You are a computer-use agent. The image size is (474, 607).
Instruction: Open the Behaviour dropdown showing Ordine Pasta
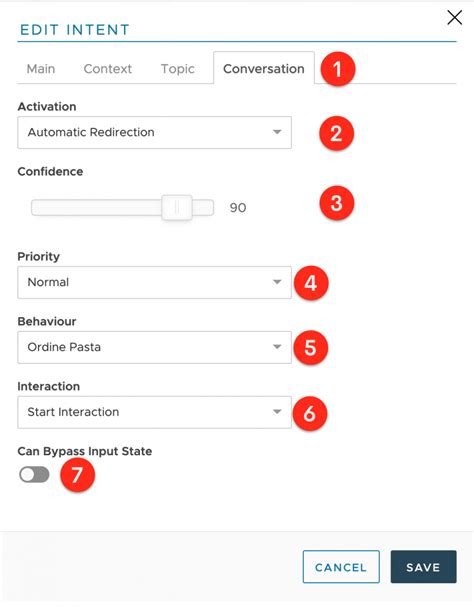(155, 347)
